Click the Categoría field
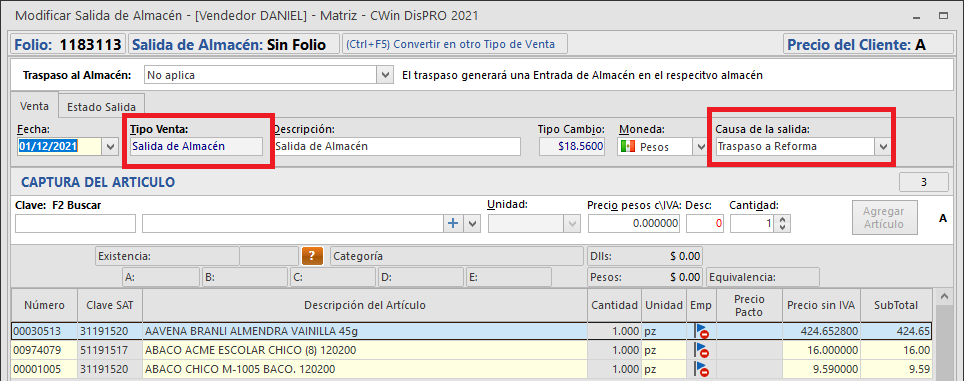The width and height of the screenshot is (964, 381). [456, 256]
